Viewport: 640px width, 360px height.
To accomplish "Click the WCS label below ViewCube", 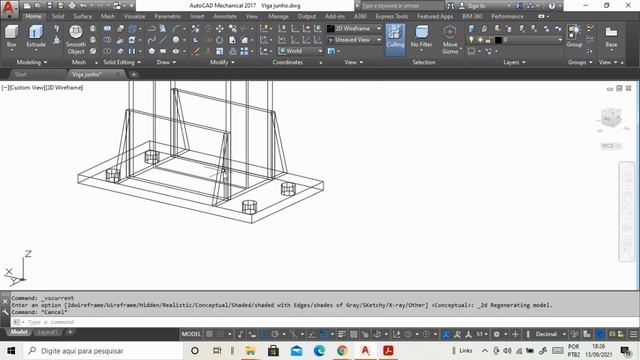I will click(x=610, y=146).
